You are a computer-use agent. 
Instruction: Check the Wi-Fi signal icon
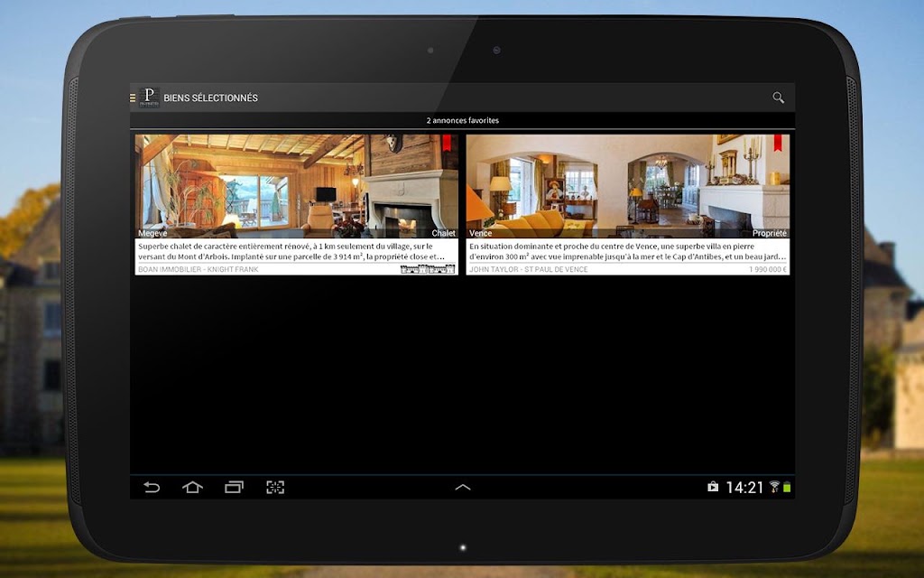[774, 487]
